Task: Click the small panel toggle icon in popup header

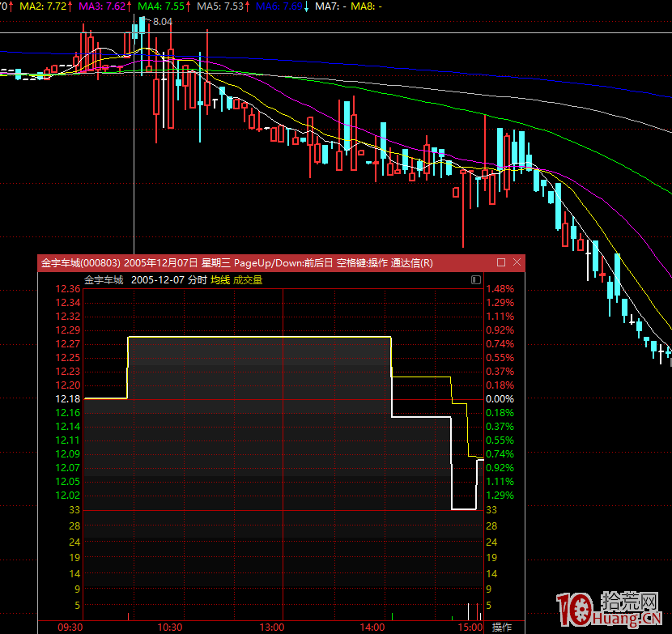Action: coord(475,280)
